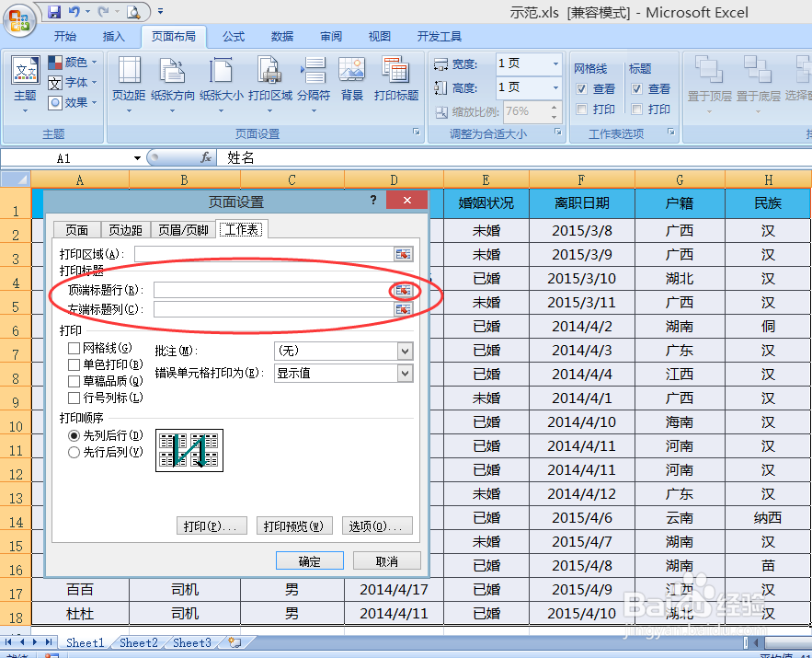Click the Select All corner of the grid

[x=16, y=179]
